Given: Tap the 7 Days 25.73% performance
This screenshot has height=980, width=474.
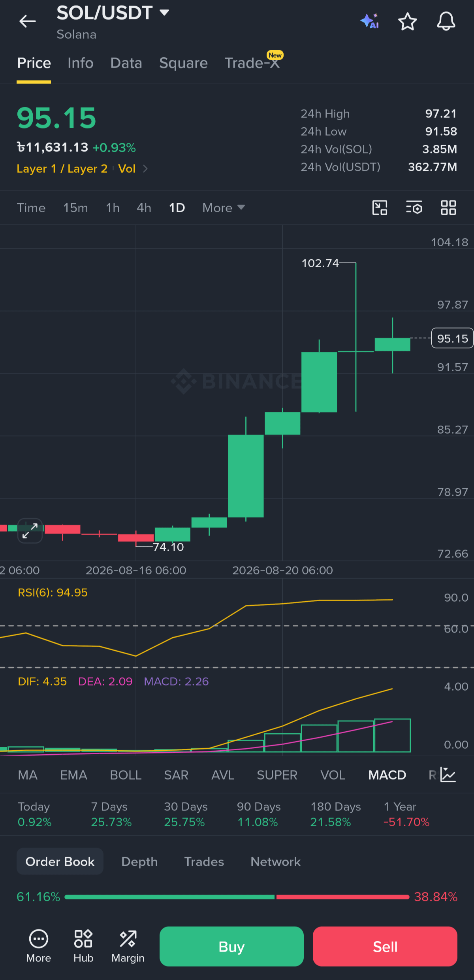Looking at the screenshot, I should pos(111,814).
